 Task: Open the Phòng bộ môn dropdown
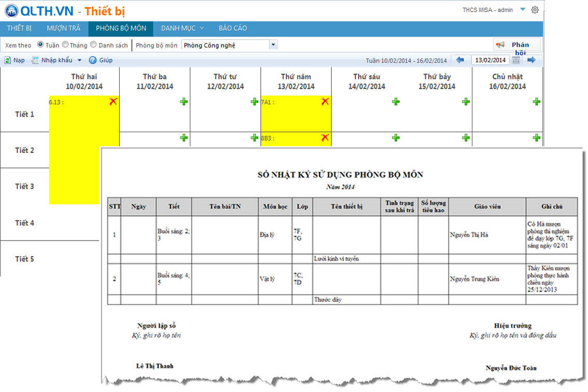point(273,45)
